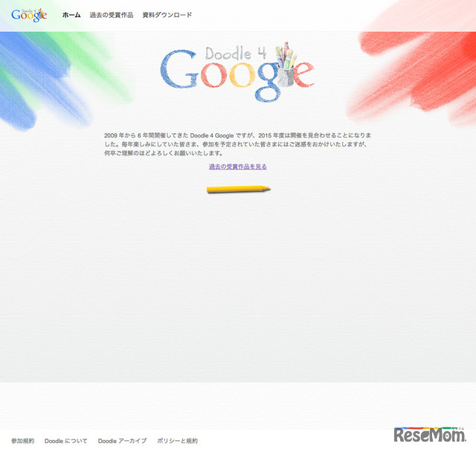
Task: Click the announcement paragraph starting with 2009 年から
Action: pyautogui.click(x=238, y=144)
